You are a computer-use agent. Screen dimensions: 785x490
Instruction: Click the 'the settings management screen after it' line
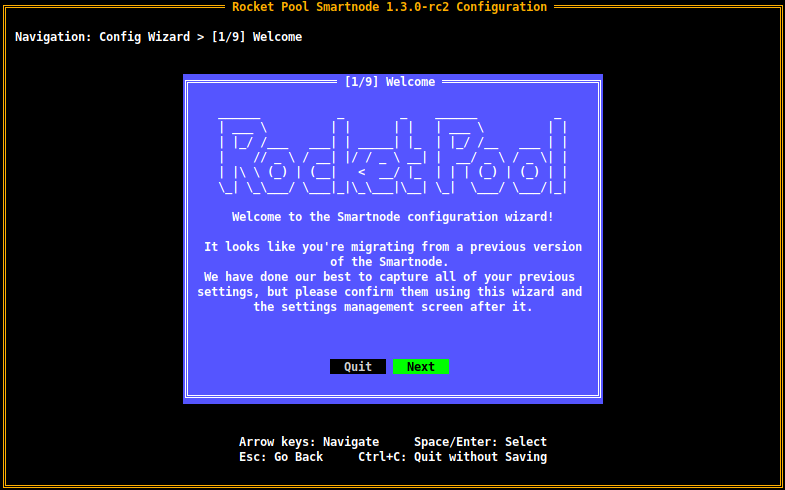(392, 307)
